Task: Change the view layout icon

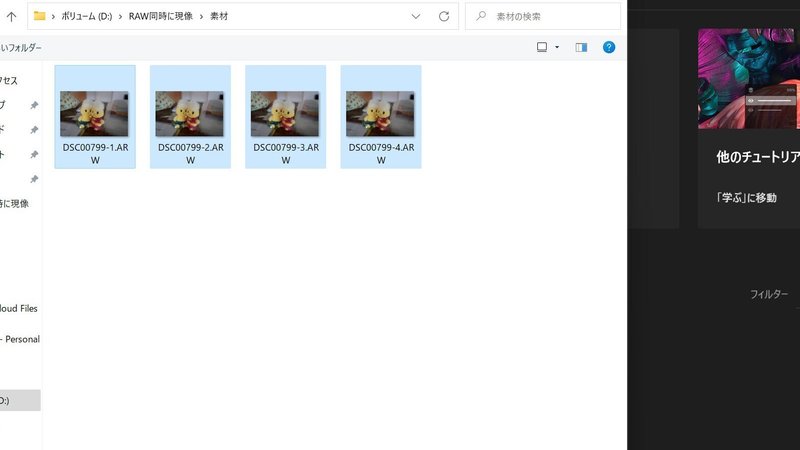Action: tap(542, 47)
